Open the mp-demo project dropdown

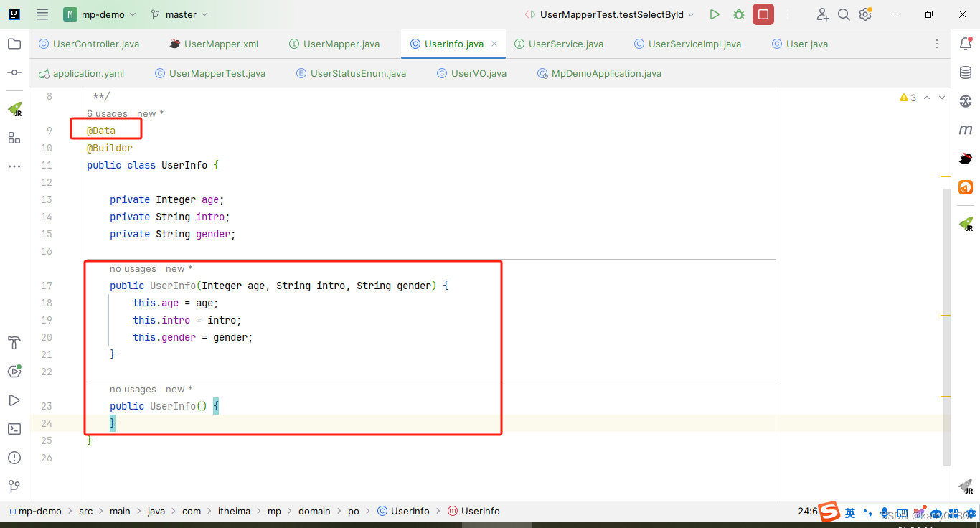click(101, 14)
